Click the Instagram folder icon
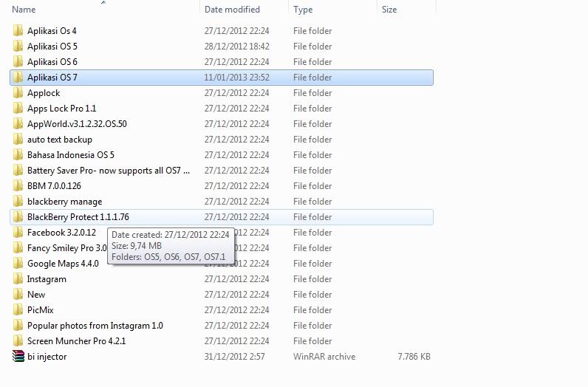 point(18,279)
